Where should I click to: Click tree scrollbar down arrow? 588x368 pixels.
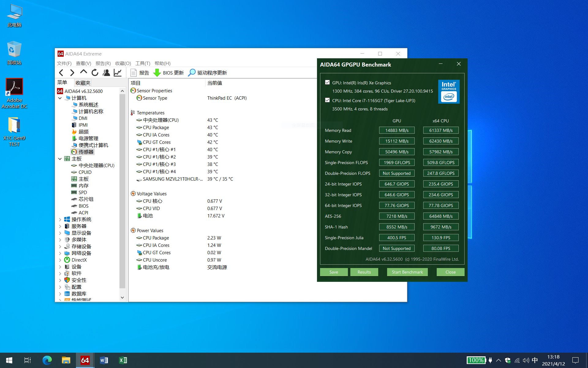pos(122,297)
